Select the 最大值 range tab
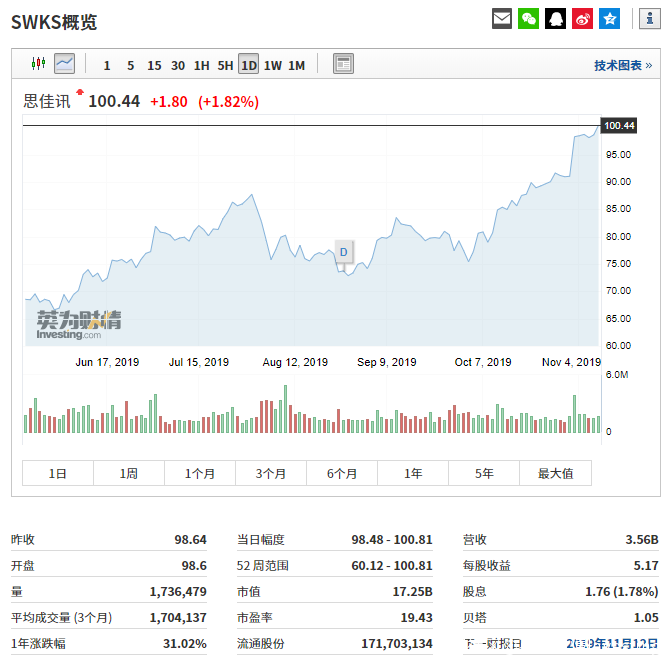Screen dimensions: 672x670 pyautogui.click(x=555, y=473)
